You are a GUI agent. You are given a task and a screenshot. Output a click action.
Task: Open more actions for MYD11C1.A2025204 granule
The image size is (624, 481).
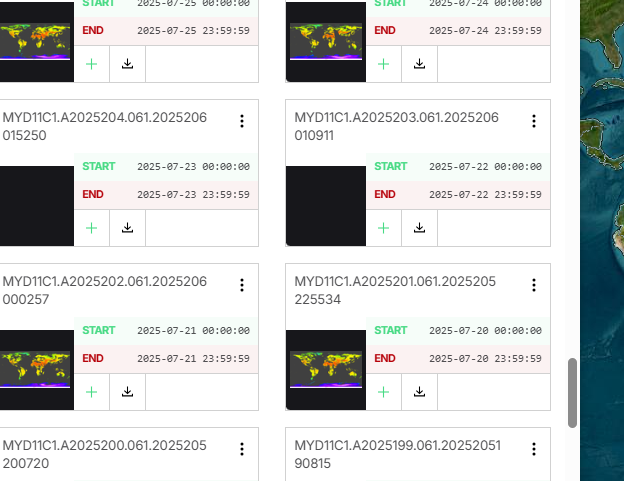tap(242, 121)
